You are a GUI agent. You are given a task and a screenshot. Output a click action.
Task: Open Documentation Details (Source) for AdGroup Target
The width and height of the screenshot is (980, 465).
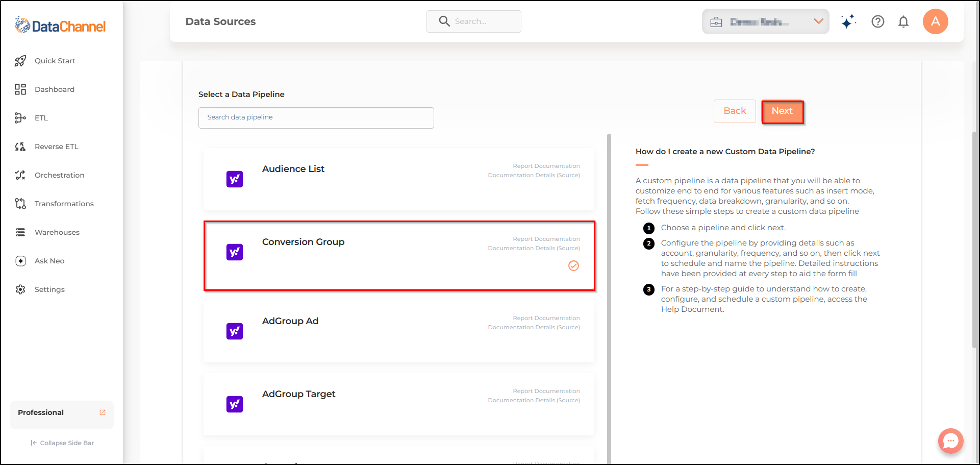tap(534, 400)
